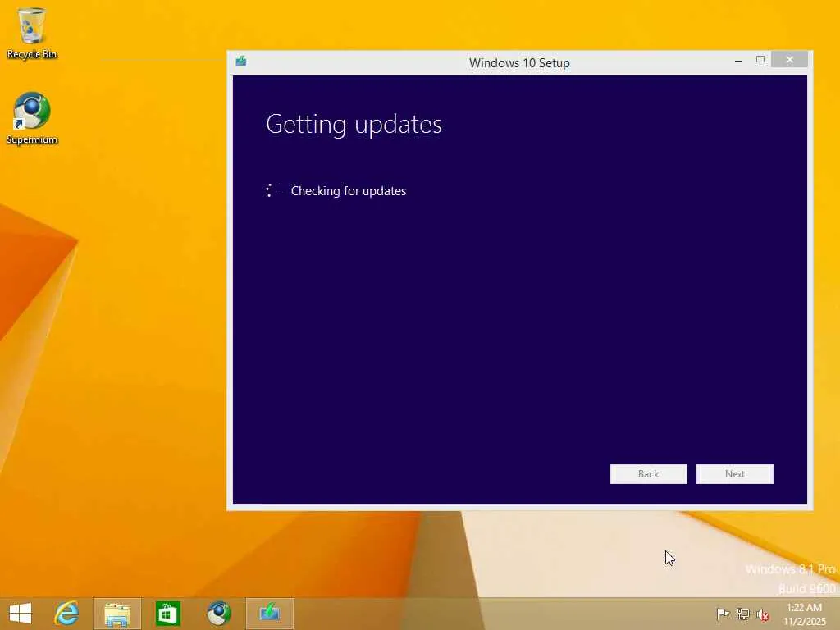The image size is (840, 630).
Task: Maximize the Windows 10 Setup window
Action: [760, 59]
